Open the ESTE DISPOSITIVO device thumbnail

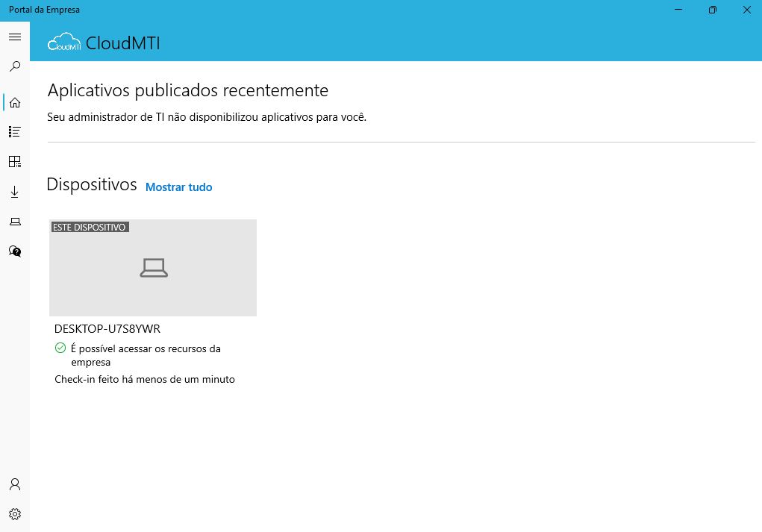153,268
